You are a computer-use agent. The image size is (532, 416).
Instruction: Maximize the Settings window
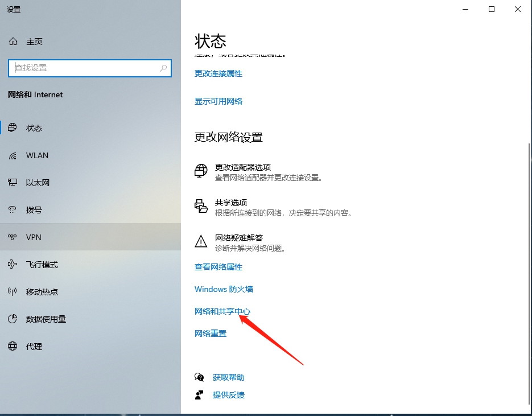coord(491,9)
